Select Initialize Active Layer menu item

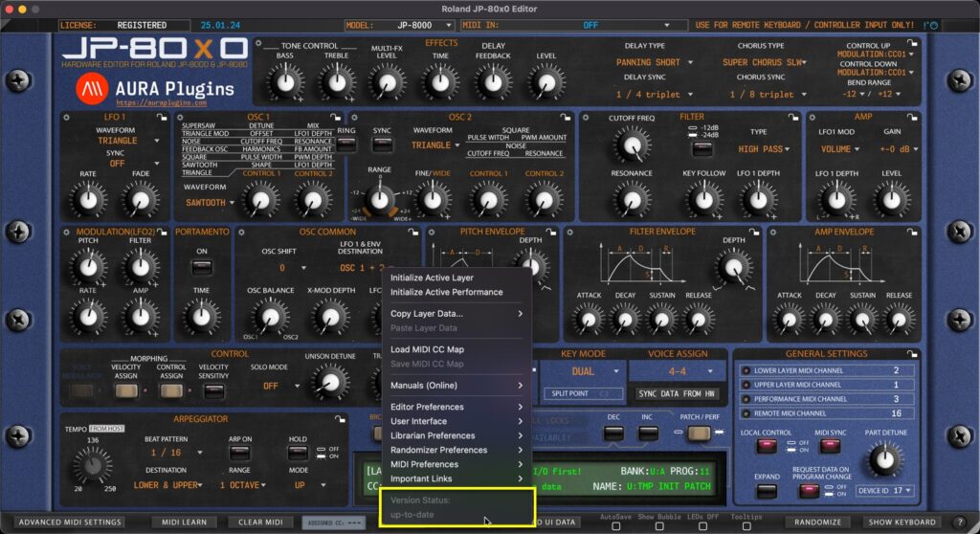point(457,278)
